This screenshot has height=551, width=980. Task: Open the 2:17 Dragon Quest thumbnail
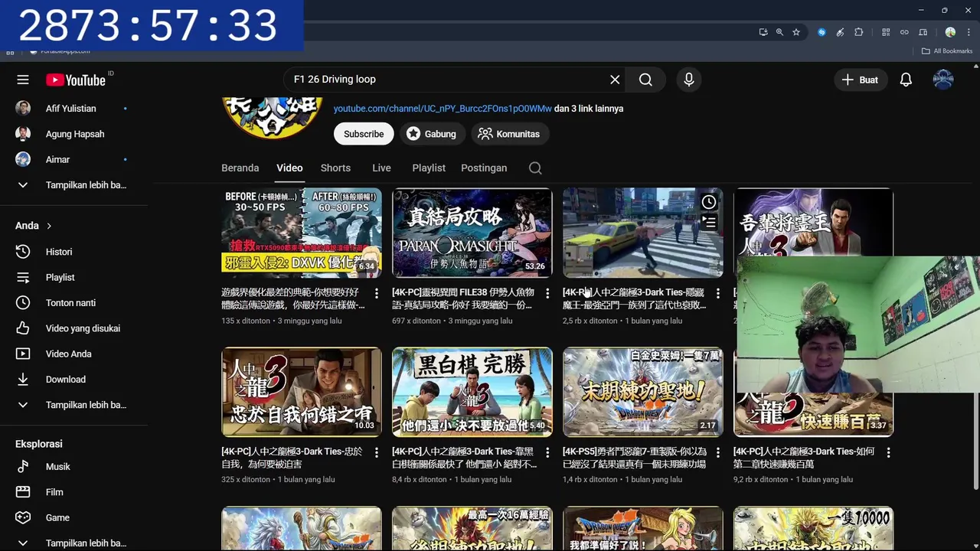(643, 392)
